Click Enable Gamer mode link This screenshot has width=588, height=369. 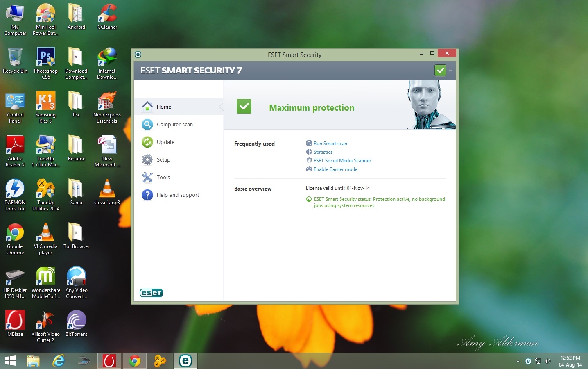click(x=335, y=169)
